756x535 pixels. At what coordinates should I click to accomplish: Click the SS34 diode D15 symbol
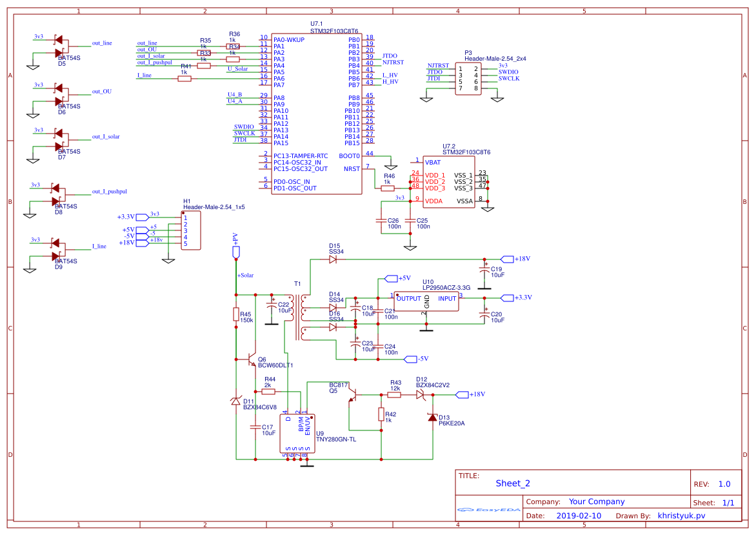(x=332, y=258)
